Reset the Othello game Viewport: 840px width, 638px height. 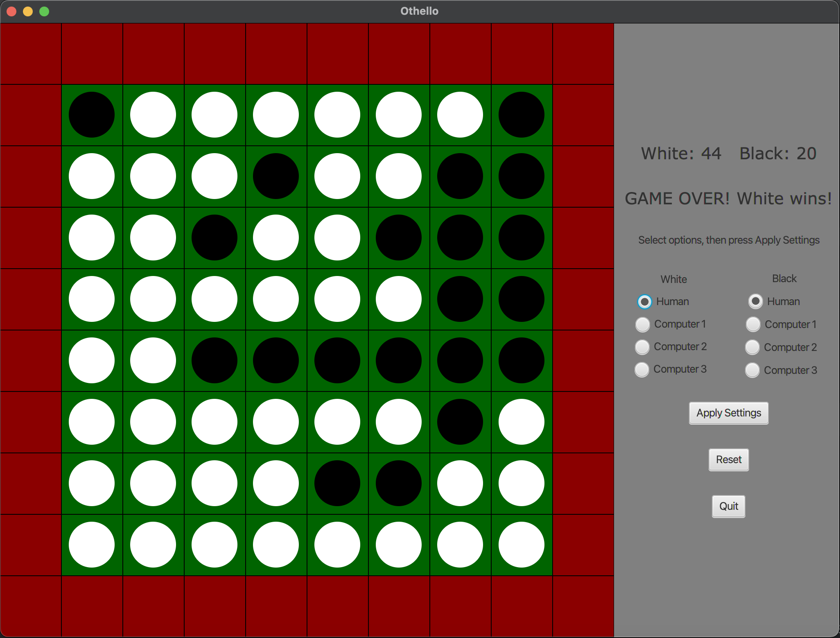(729, 460)
